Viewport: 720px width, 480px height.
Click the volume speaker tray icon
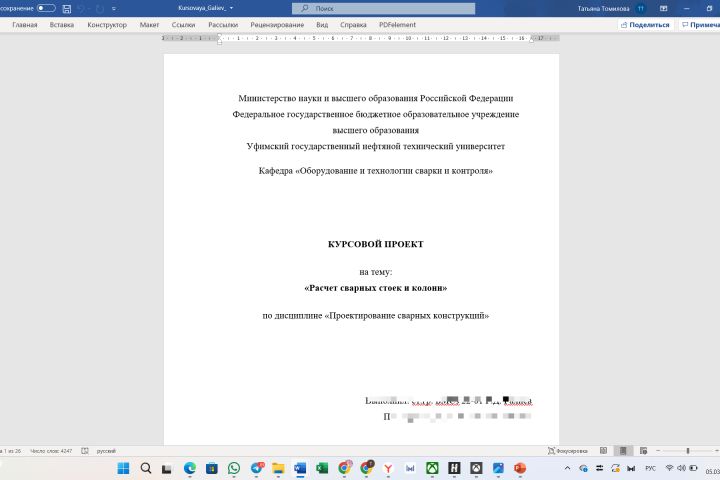681,468
